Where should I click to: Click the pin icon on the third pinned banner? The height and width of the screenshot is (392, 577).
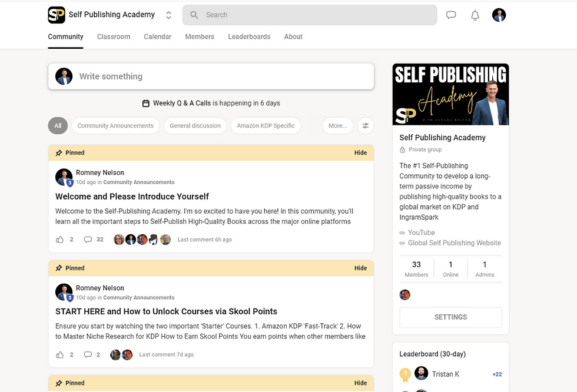[58, 383]
